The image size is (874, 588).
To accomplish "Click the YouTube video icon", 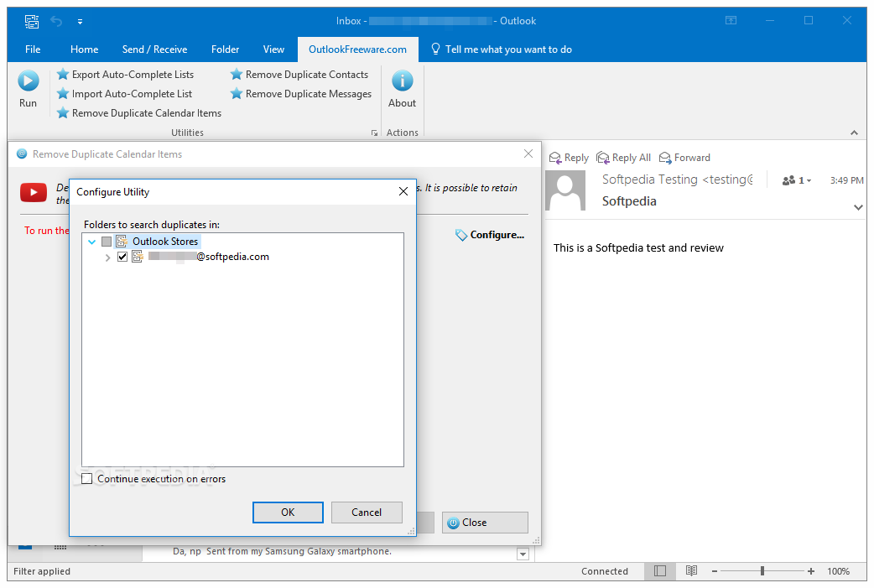I will click(x=34, y=192).
